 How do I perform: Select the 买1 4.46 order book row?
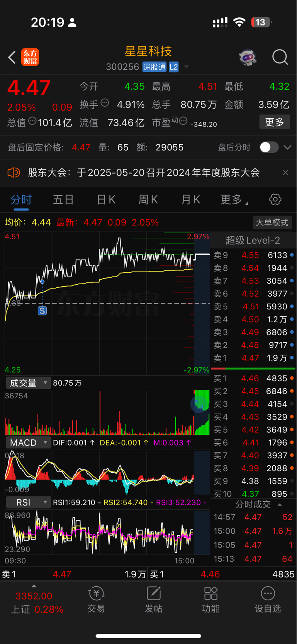(x=253, y=378)
